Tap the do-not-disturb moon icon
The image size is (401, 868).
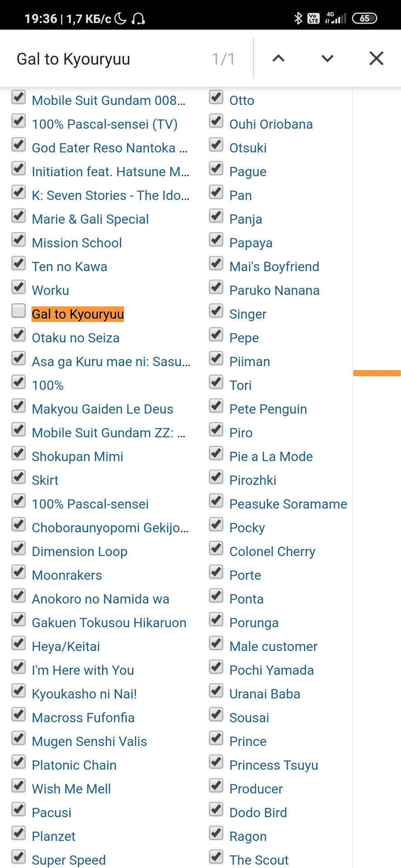[120, 19]
